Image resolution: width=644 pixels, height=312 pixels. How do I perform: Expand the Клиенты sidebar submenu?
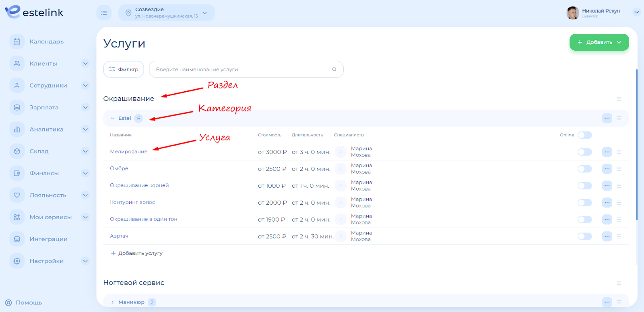point(85,64)
